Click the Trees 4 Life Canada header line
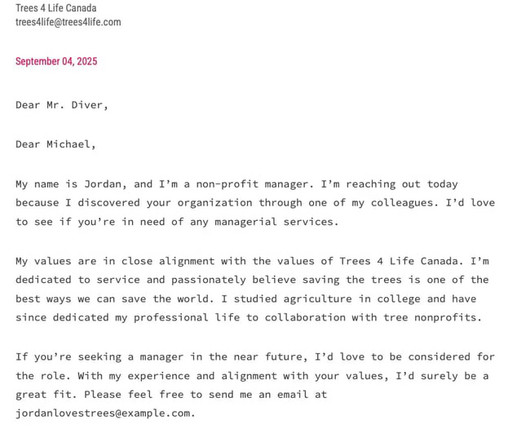 [56, 8]
